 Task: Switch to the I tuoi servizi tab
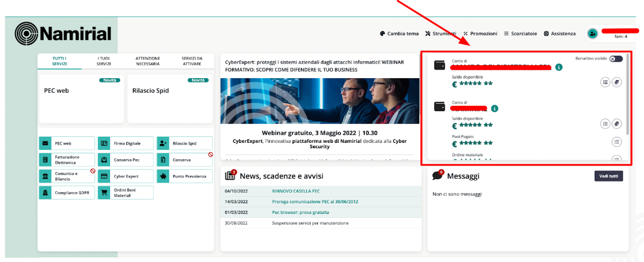tap(103, 61)
